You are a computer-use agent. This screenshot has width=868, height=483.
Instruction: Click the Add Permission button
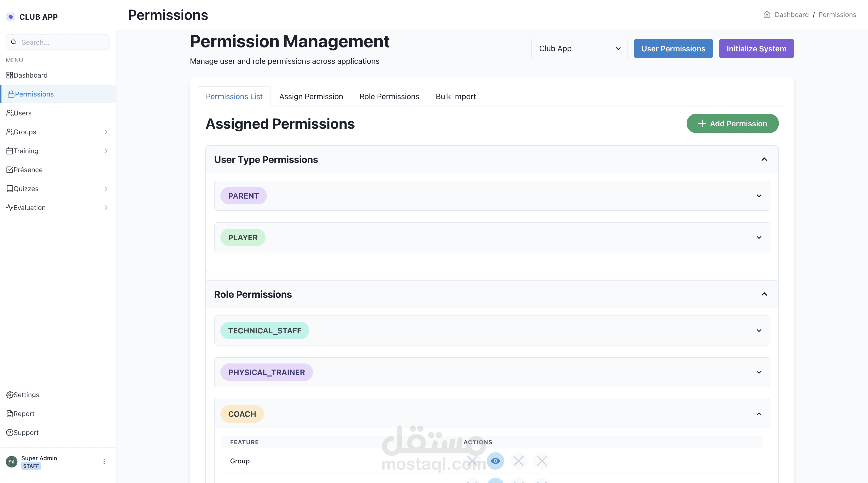coord(733,123)
